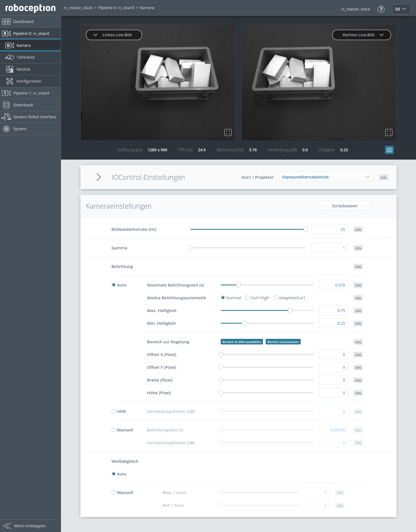Enable manual white balance radio button
416x532 pixels.
click(x=114, y=492)
